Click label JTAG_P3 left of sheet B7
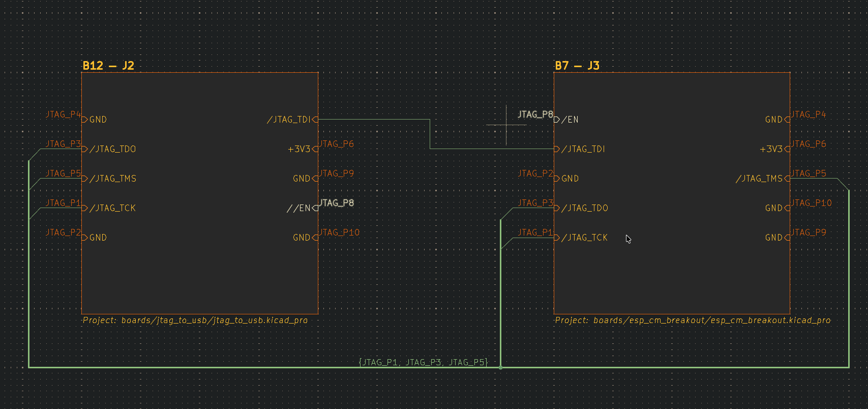868x409 pixels. (x=535, y=203)
